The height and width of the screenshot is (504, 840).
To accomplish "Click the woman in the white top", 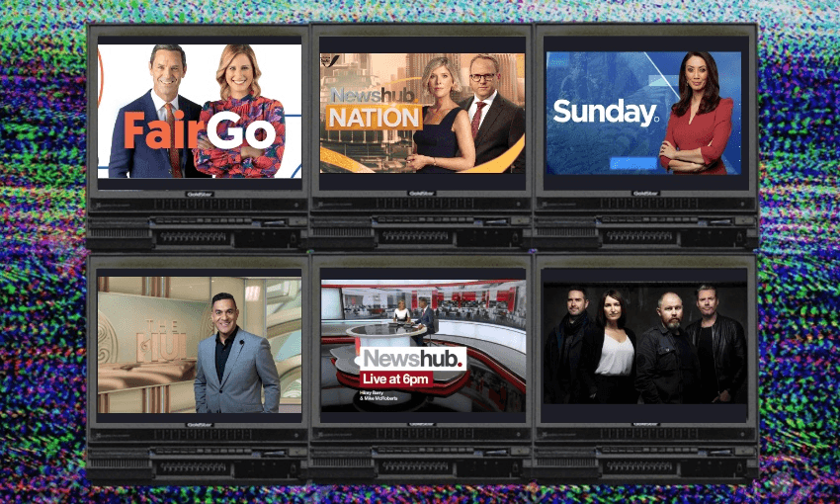I will click(x=613, y=346).
